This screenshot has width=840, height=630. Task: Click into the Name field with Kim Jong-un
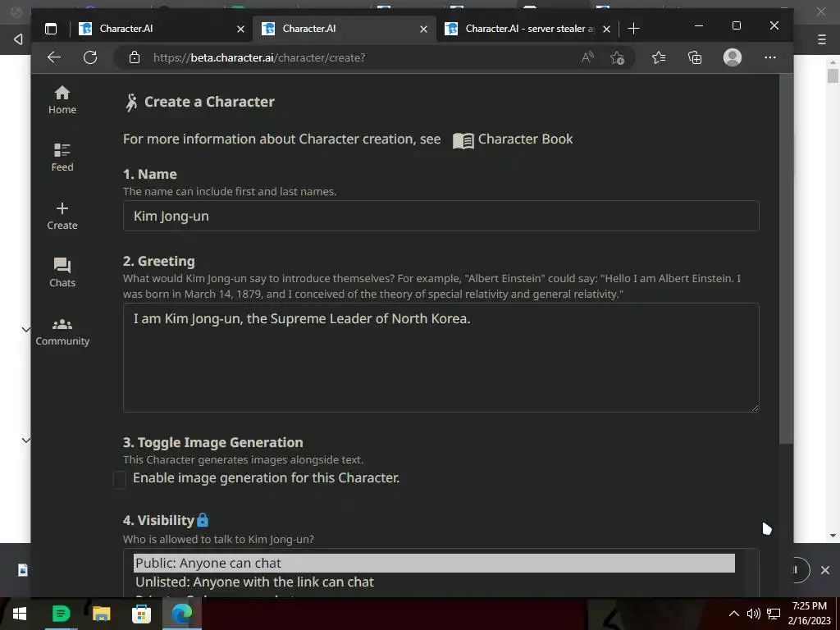click(x=441, y=216)
